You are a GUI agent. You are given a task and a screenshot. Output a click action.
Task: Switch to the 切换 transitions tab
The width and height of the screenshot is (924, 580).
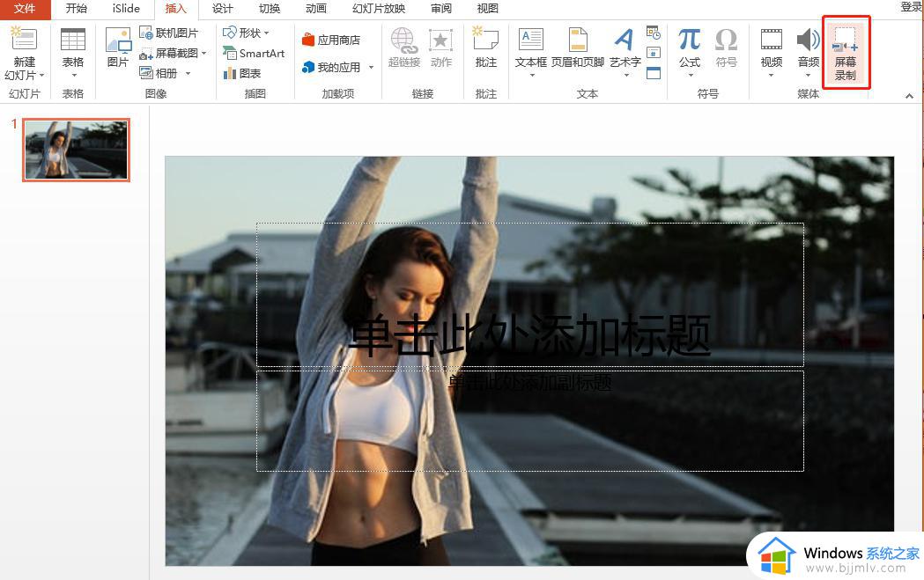[270, 9]
